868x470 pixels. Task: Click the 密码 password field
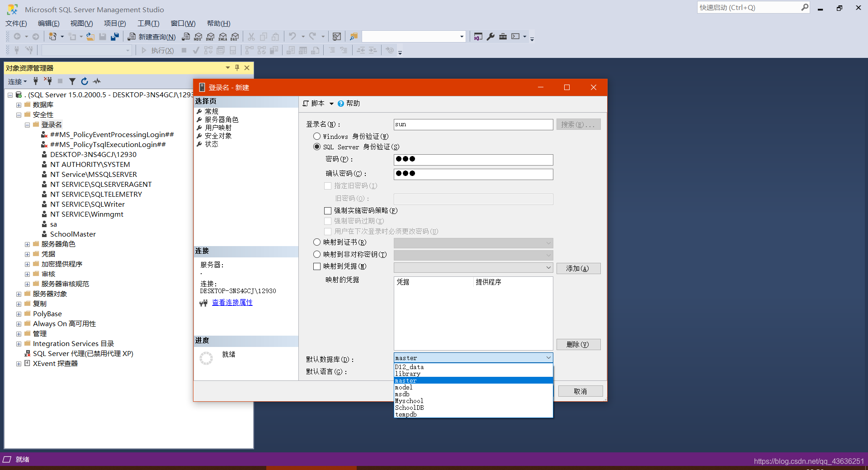(473, 159)
